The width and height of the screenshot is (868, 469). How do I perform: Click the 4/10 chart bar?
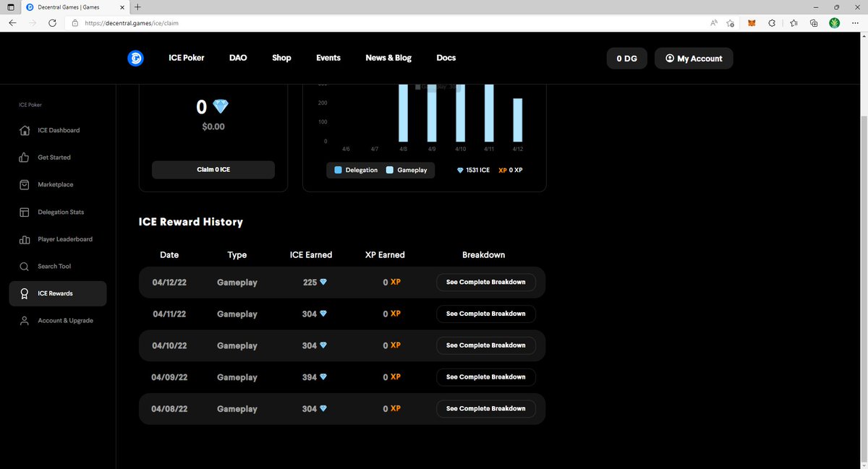coord(460,113)
